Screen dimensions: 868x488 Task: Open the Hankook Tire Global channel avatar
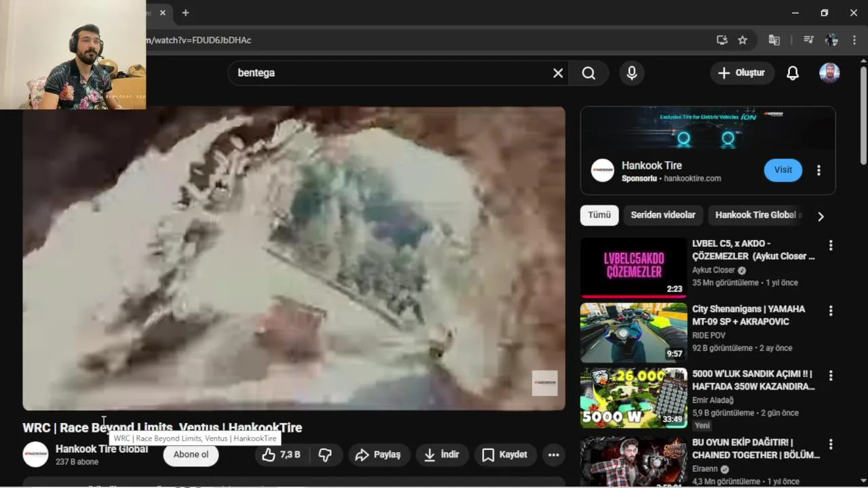[x=35, y=454]
